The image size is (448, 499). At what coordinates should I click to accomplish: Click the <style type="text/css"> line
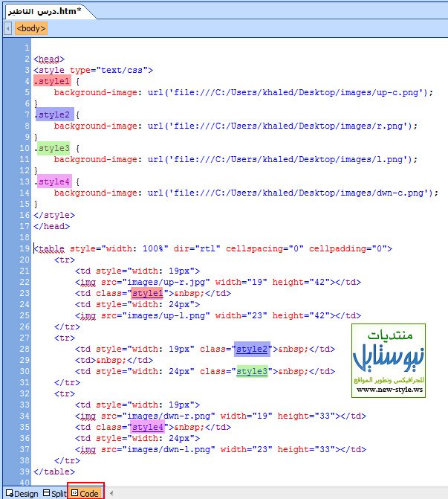93,70
